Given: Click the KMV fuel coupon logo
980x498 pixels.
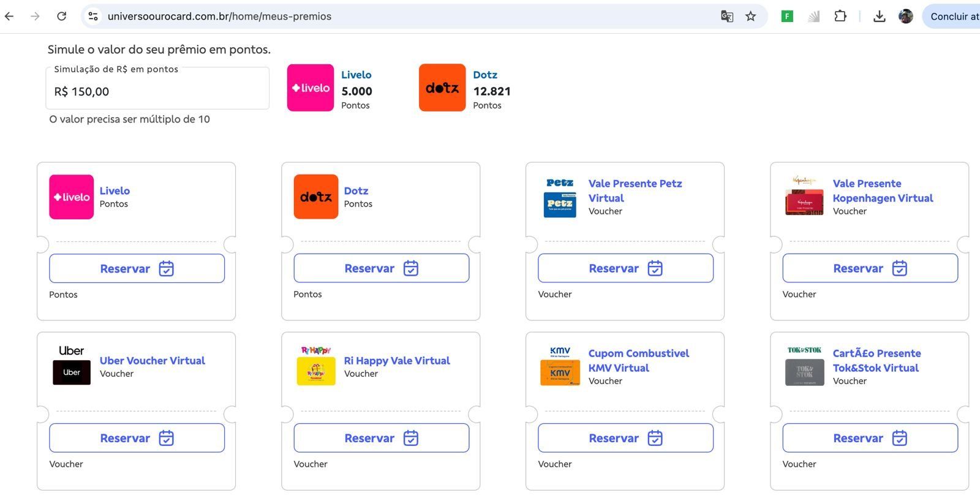Looking at the screenshot, I should point(560,366).
